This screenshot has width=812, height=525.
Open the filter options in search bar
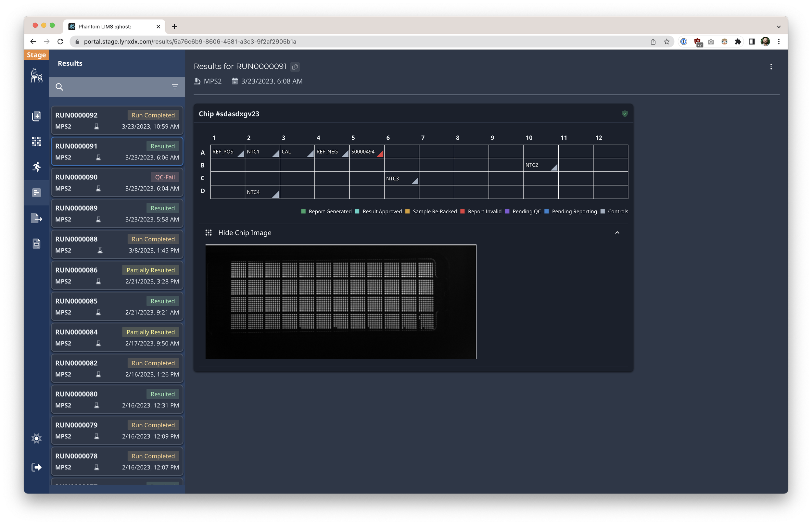[175, 87]
